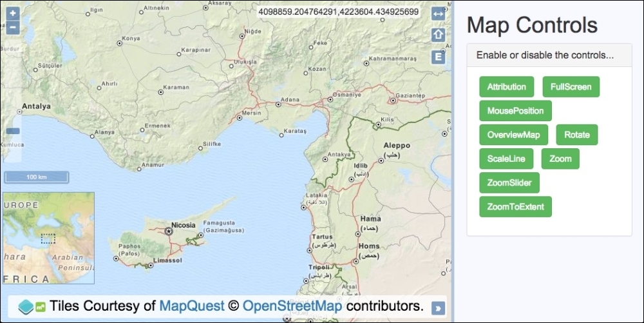Click the Mersin city label
The width and height of the screenshot is (644, 323).
click(x=251, y=113)
